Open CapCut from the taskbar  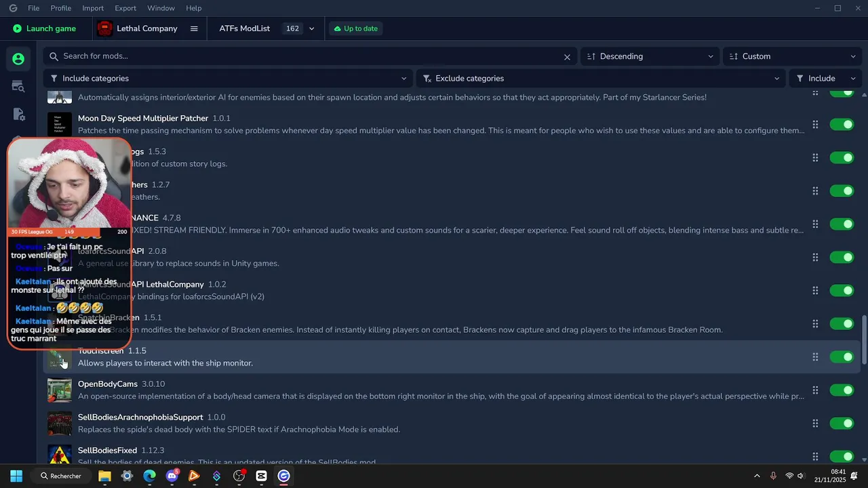[261, 476]
